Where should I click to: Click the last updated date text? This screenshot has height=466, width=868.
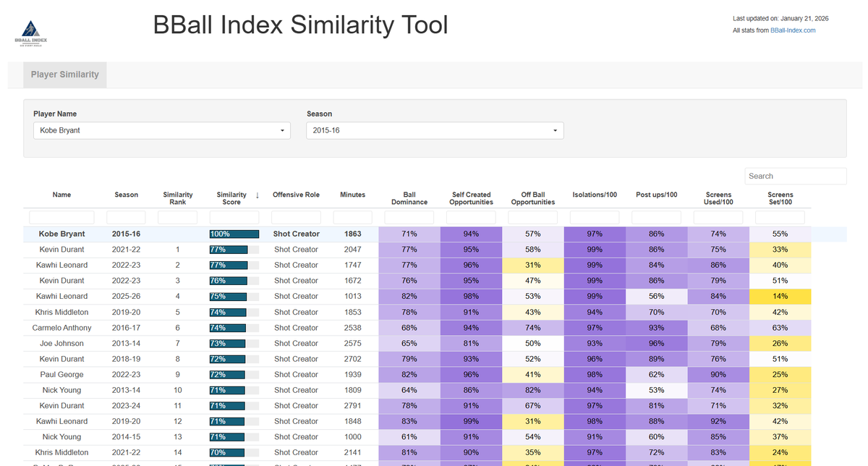(x=782, y=18)
